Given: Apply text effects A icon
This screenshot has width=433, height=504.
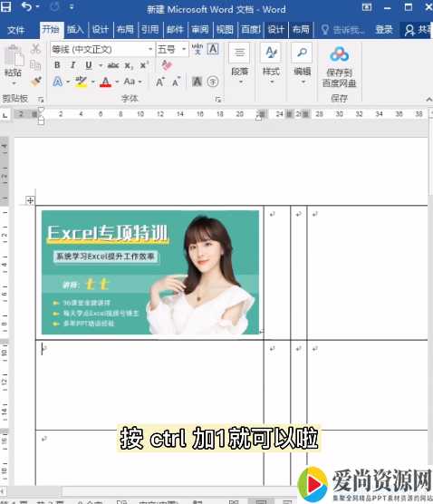Looking at the screenshot, I should click(58, 82).
